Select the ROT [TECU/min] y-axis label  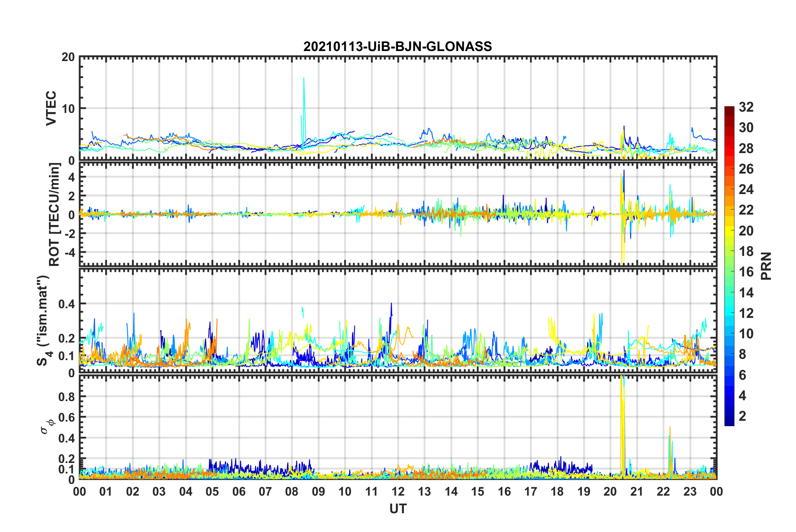coord(54,215)
